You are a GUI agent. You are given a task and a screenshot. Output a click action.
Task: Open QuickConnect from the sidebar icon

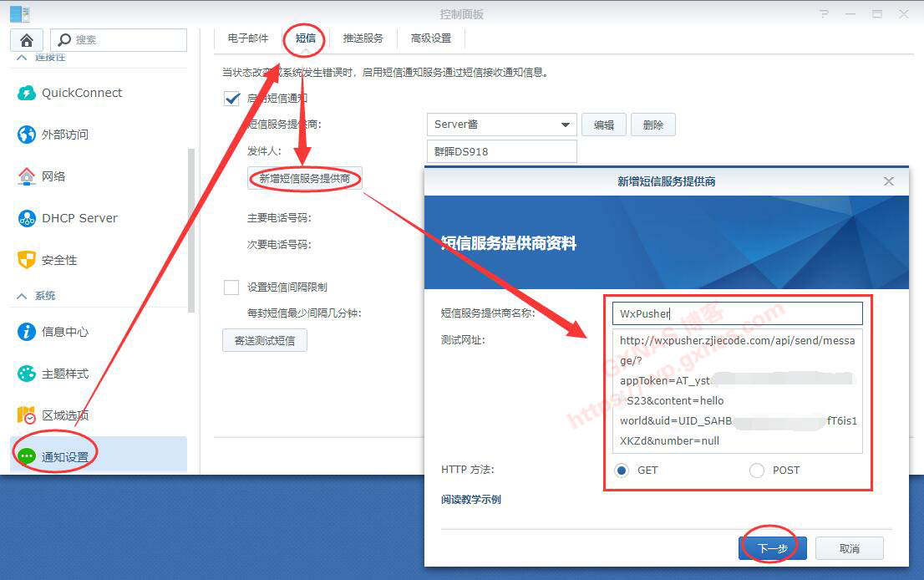[27, 93]
